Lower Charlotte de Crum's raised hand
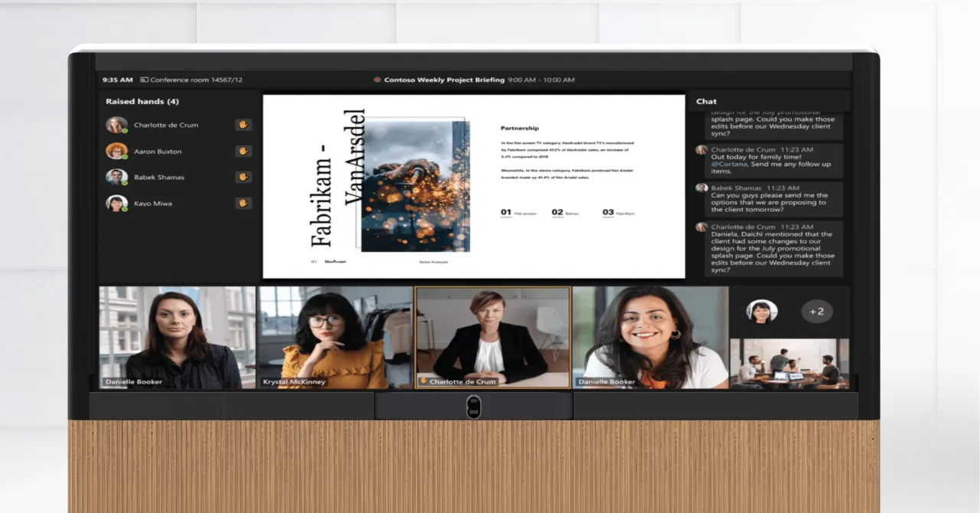Image resolution: width=980 pixels, height=513 pixels. point(243,125)
